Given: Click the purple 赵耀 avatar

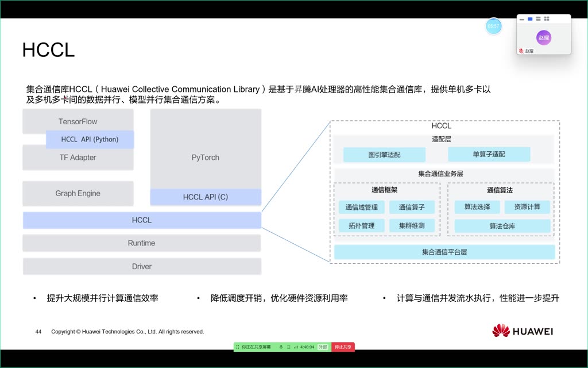Looking at the screenshot, I should (544, 37).
